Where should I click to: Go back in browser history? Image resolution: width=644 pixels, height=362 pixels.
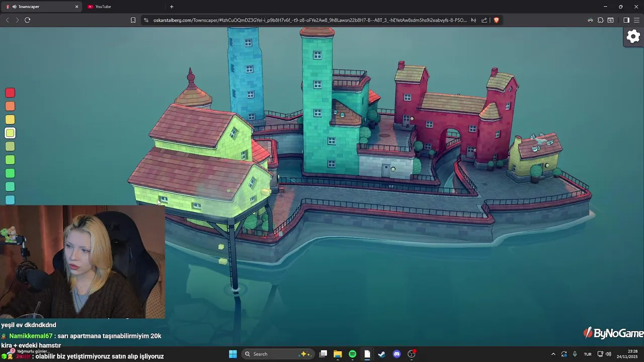click(x=7, y=20)
